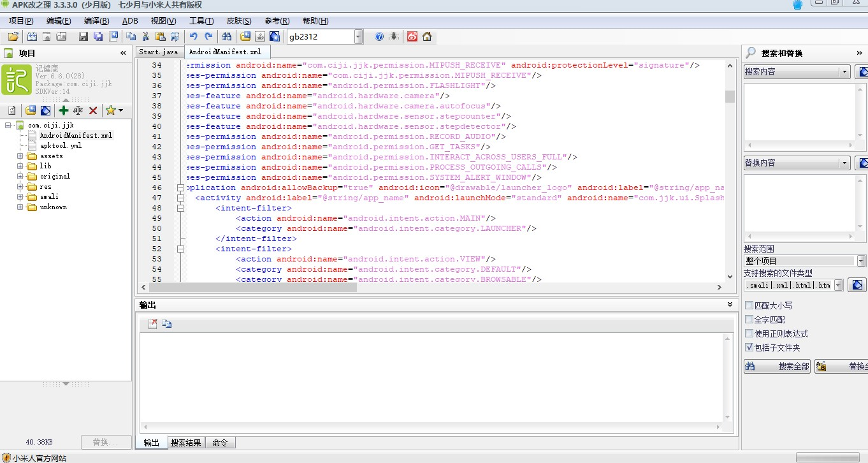Toggle the 使用正则表达式 checkbox
Viewport: 868px width, 463px height.
click(x=749, y=334)
